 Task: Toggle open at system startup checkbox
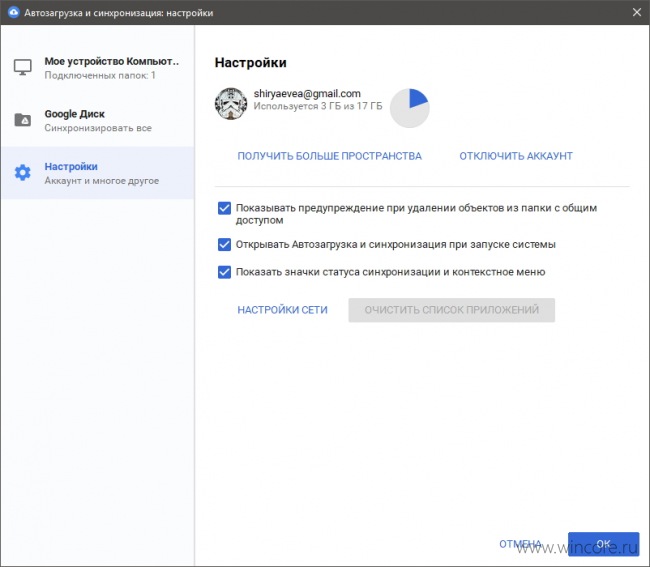(x=224, y=245)
